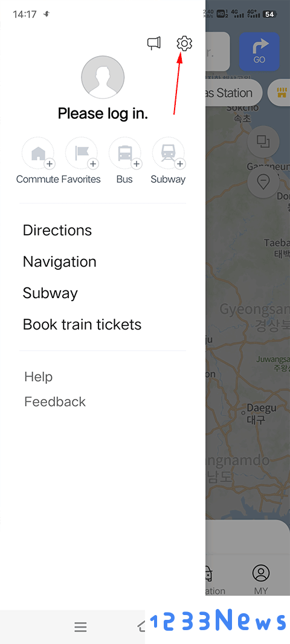Add a Bus shortcut
The height and width of the screenshot is (644, 290).
pyautogui.click(x=124, y=153)
